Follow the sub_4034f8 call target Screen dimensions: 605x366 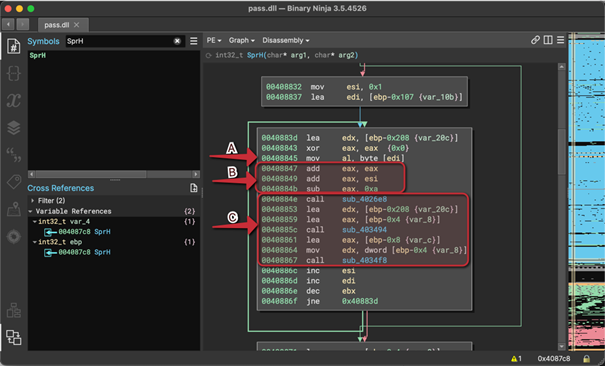pos(364,261)
